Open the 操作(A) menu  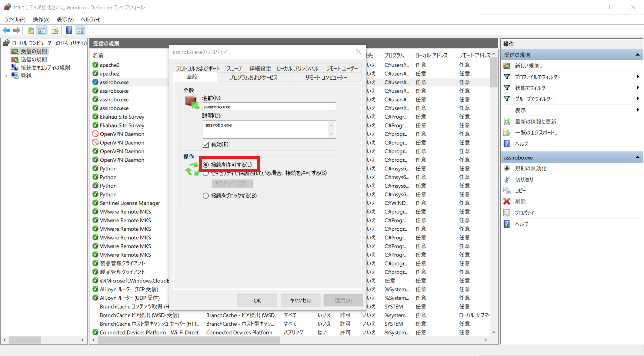(41, 19)
